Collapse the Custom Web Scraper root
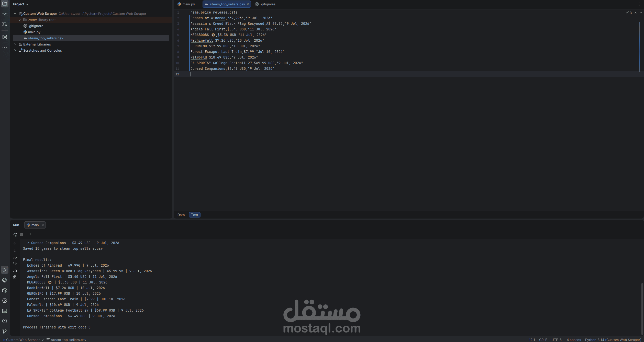The width and height of the screenshot is (644, 342). coord(15,14)
